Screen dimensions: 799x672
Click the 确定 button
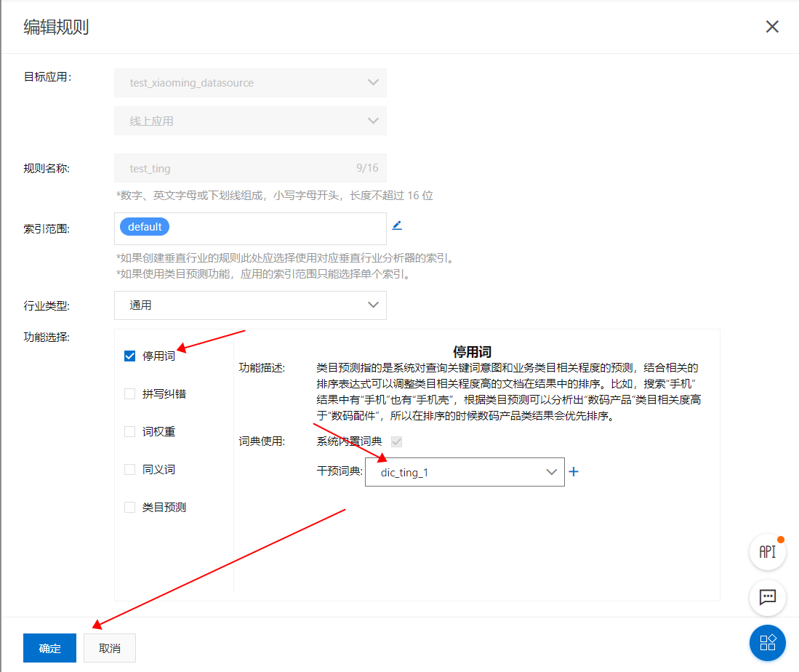click(49, 648)
